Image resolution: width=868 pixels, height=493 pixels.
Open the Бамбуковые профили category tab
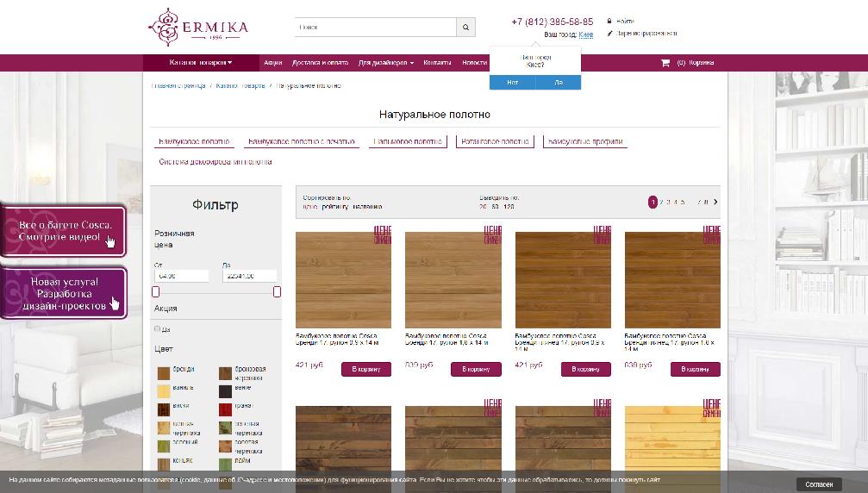pos(585,141)
